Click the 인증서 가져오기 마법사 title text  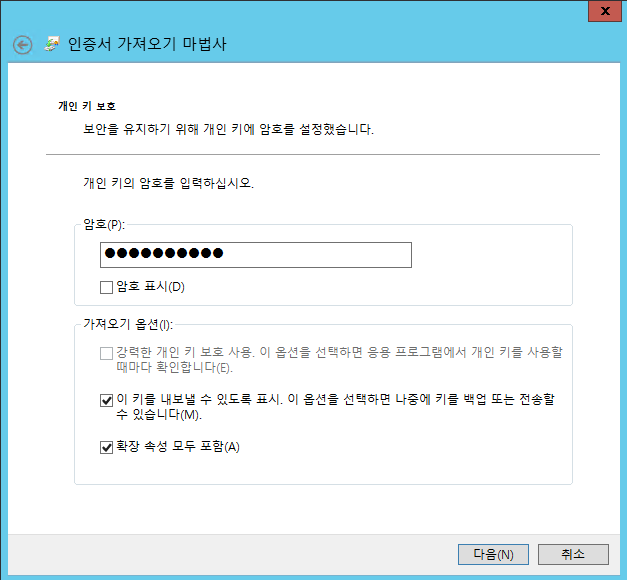pos(147,44)
